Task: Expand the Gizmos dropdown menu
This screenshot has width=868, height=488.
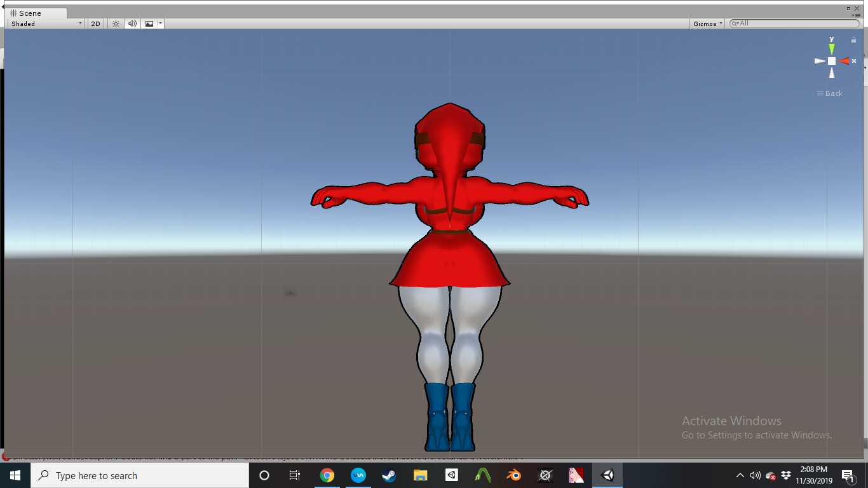Action: click(x=708, y=24)
